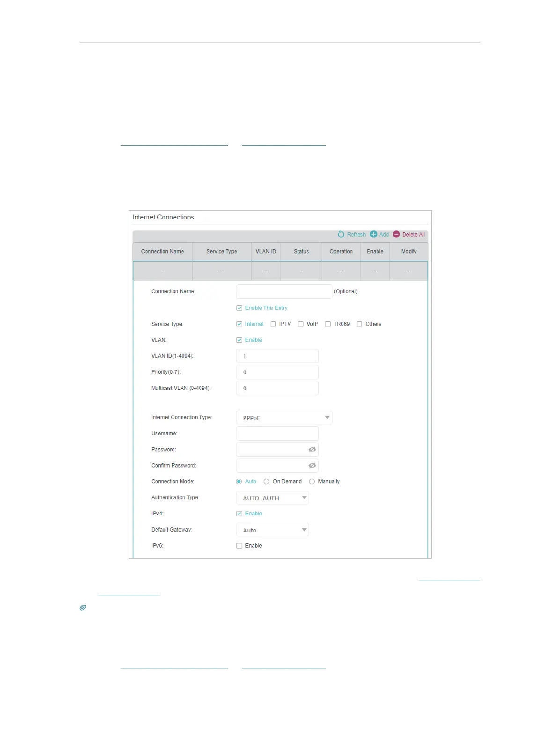Toggle Enable This Entry checkbox

239,308
